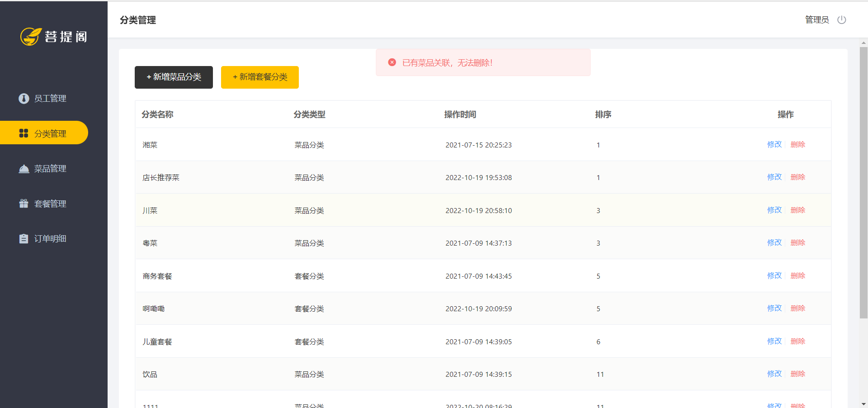The image size is (868, 408).
Task: Click the 分类管理 grid icon
Action: [24, 133]
